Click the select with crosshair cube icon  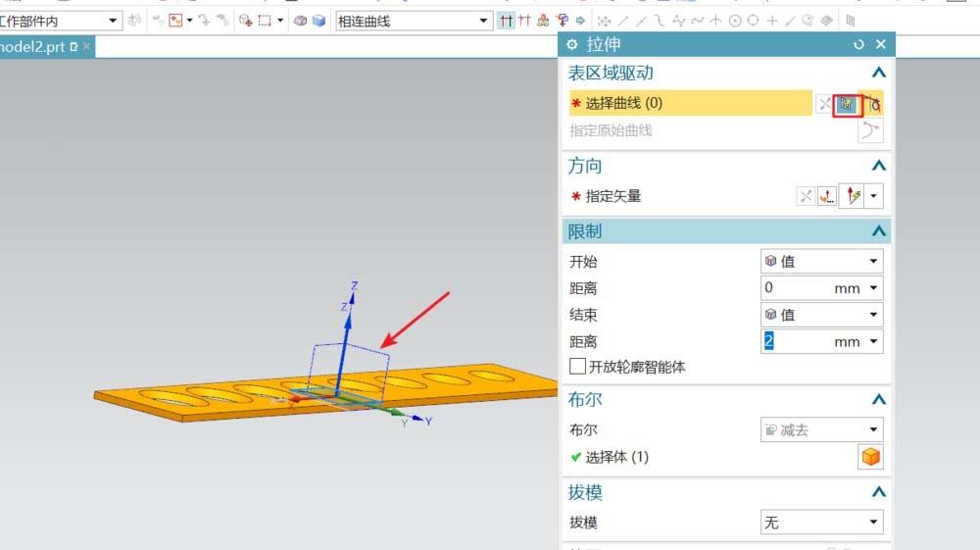246,21
